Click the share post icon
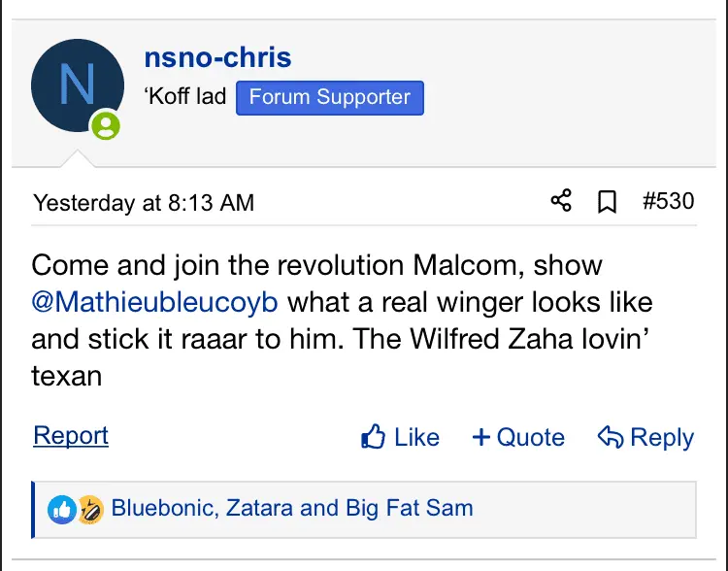The image size is (728, 571). coord(561,201)
